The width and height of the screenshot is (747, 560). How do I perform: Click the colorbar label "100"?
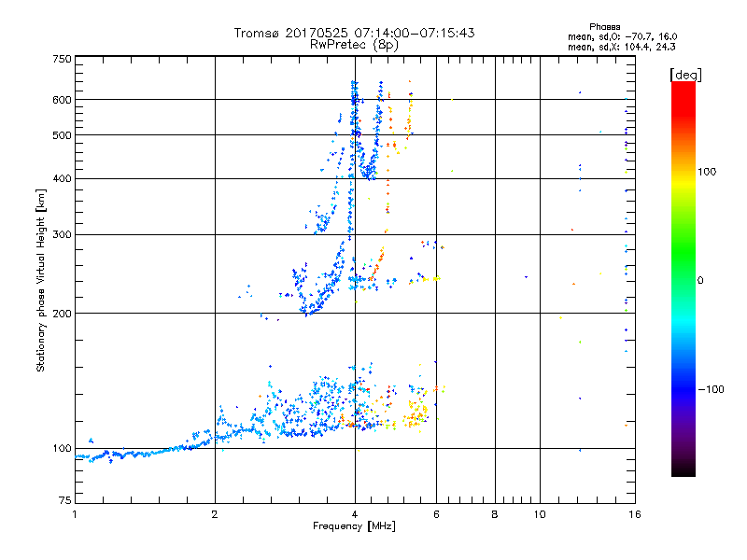[707, 172]
